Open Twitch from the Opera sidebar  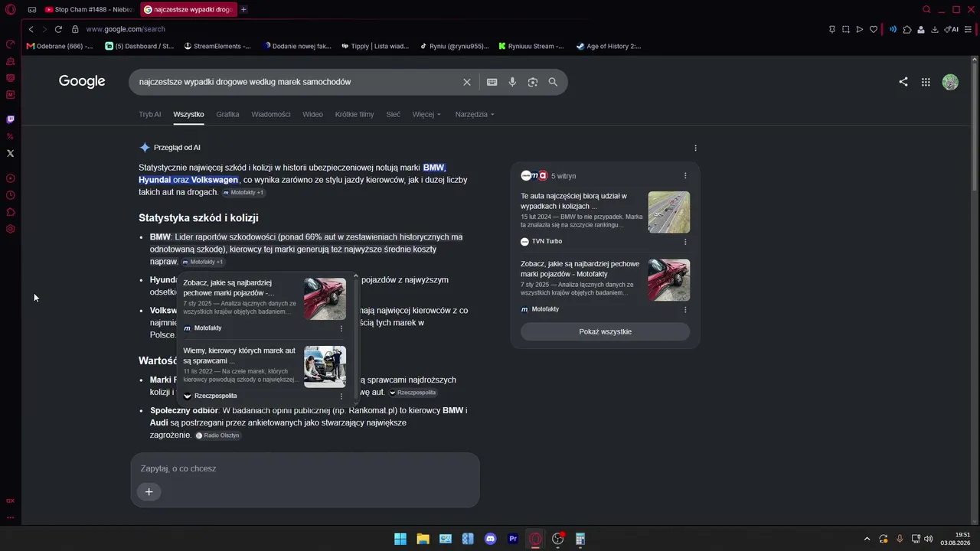(x=11, y=119)
